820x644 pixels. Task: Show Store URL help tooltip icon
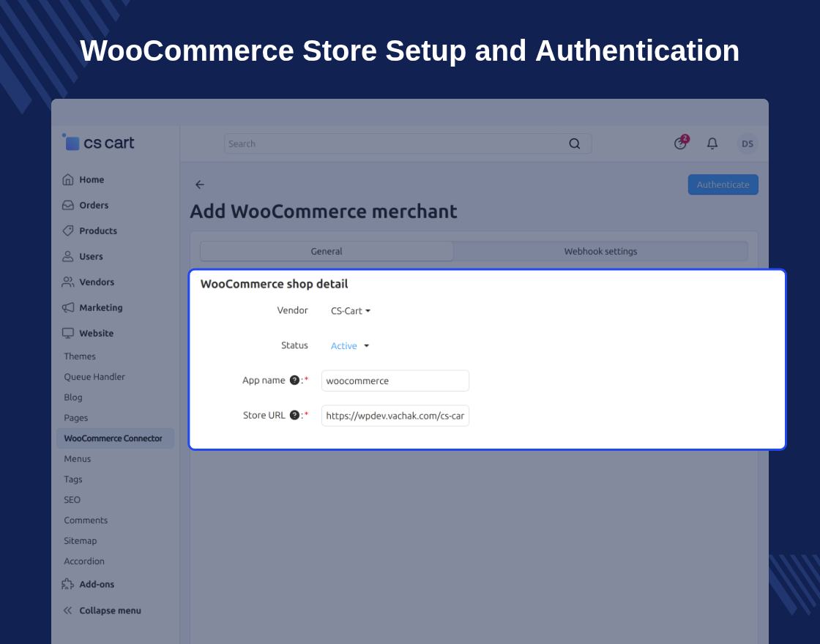pyautogui.click(x=294, y=415)
